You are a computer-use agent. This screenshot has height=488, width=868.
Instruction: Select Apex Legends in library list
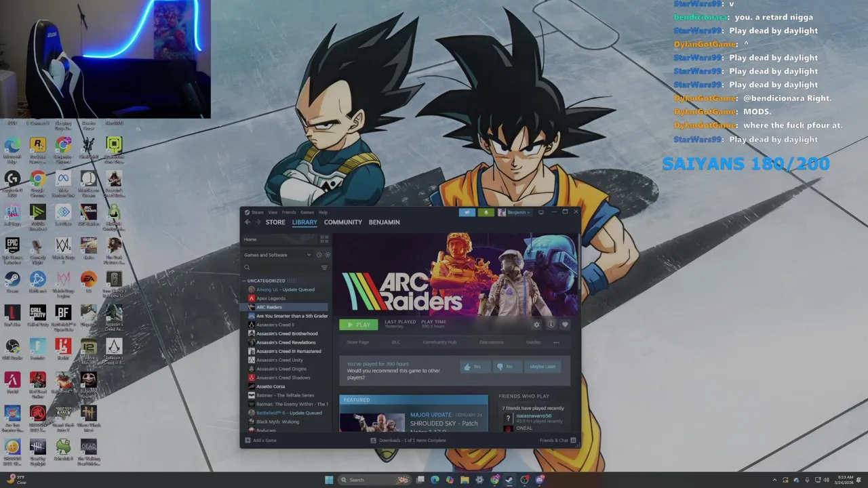tap(271, 298)
